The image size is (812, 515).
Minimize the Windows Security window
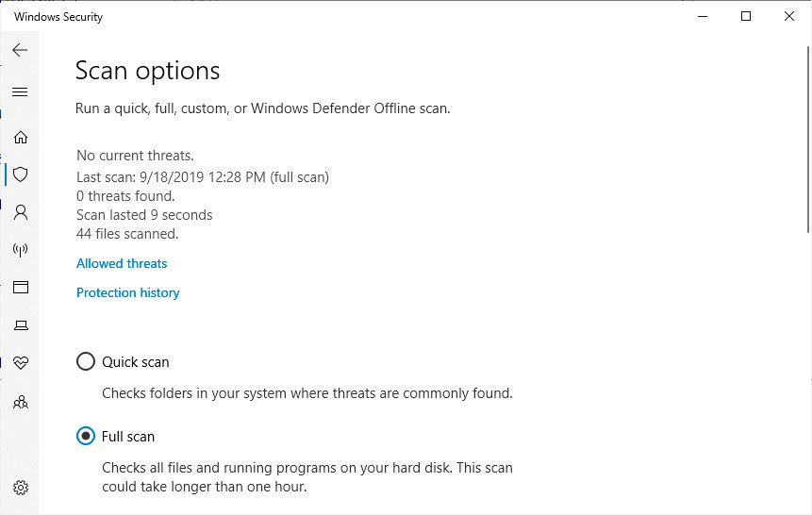[x=704, y=17]
